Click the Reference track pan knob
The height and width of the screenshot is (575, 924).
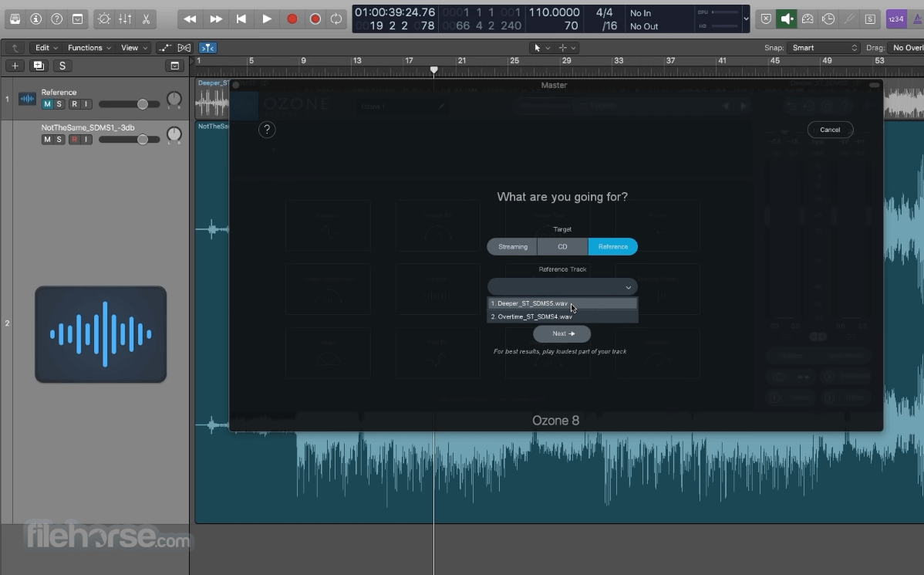point(174,99)
